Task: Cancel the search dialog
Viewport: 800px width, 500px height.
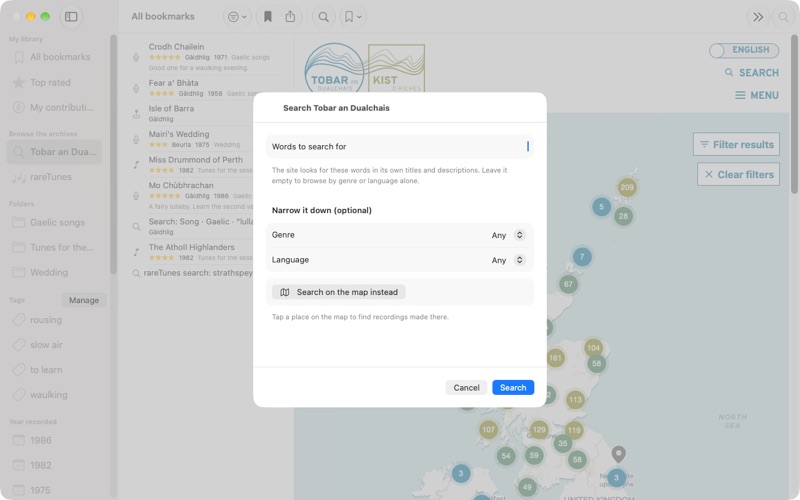Action: tap(466, 387)
